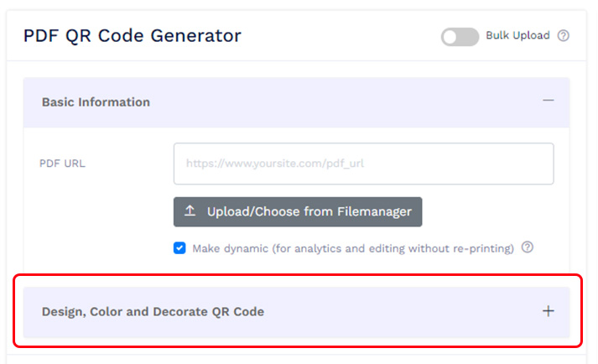Click the Bulk Upload label text

tap(517, 36)
